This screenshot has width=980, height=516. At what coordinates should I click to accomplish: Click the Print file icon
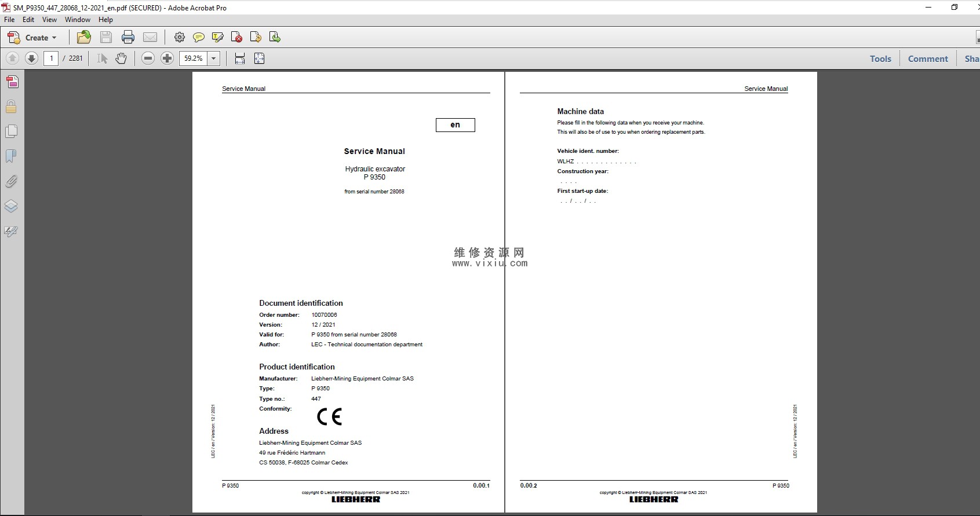tap(128, 38)
